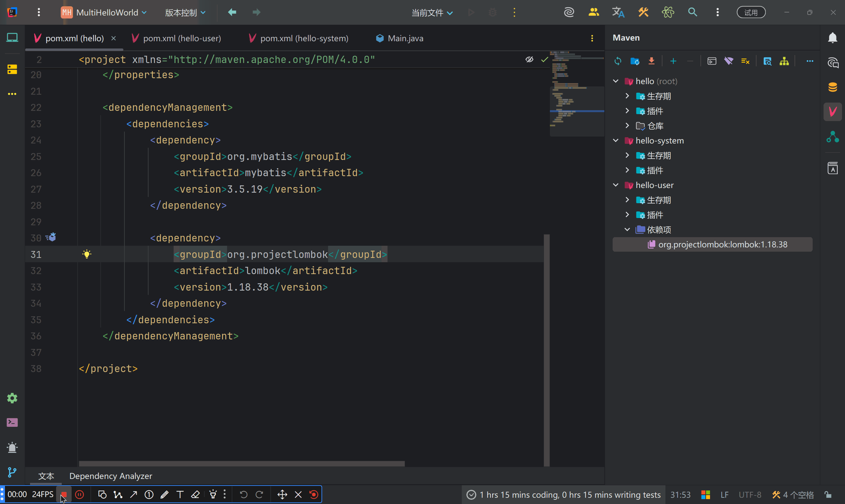Switch to the Dependency Analyzer tab
The width and height of the screenshot is (845, 504).
click(x=111, y=476)
